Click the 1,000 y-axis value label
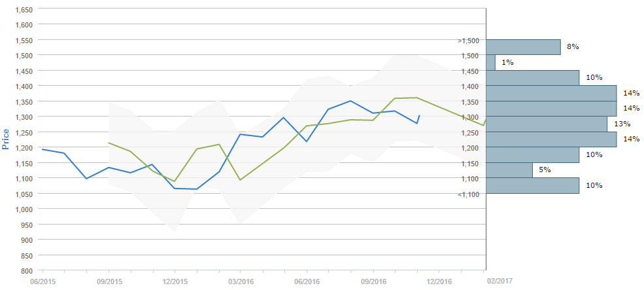Image resolution: width=644 pixels, height=290 pixels. tap(24, 209)
